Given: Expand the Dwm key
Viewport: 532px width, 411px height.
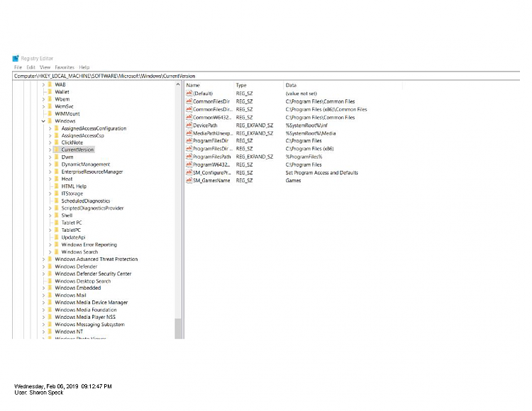Looking at the screenshot, I should (50, 157).
